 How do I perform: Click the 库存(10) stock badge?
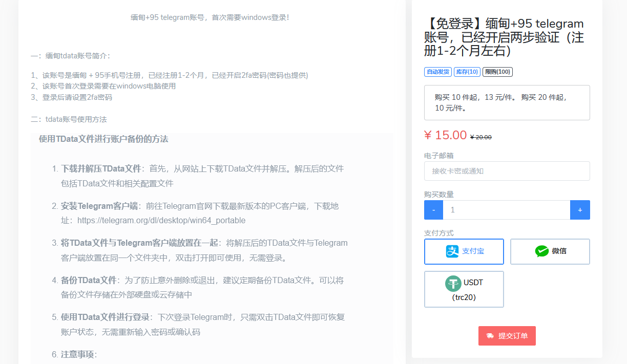point(467,72)
